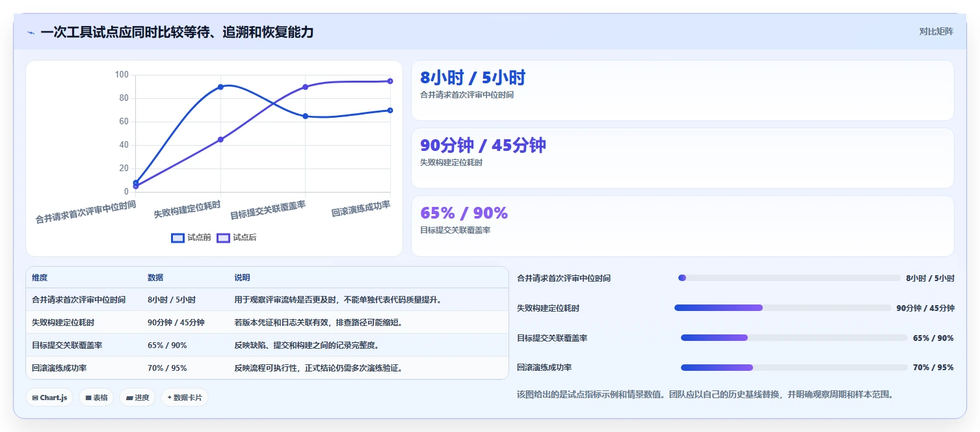Click chart x-axis label 失败构建定位耗时
Image resolution: width=980 pixels, height=432 pixels.
tap(187, 209)
